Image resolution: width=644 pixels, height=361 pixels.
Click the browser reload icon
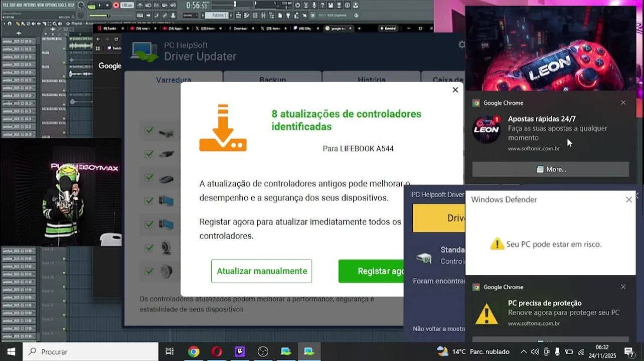[116, 39]
